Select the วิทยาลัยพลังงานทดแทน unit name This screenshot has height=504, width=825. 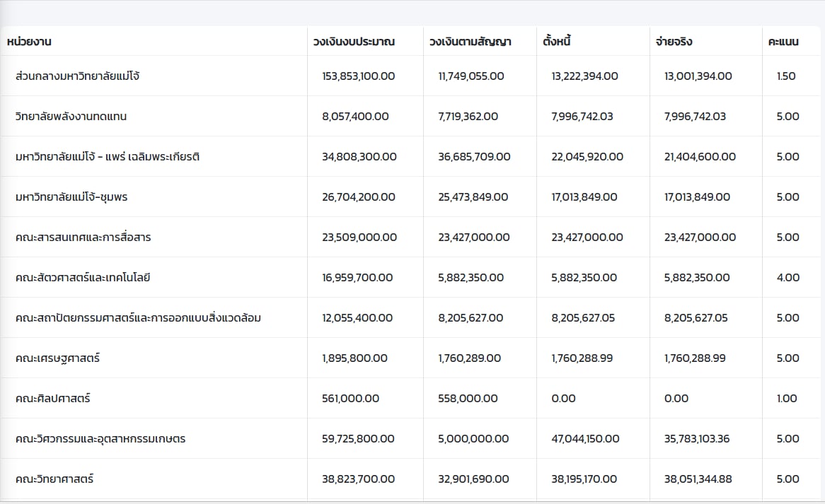point(71,116)
